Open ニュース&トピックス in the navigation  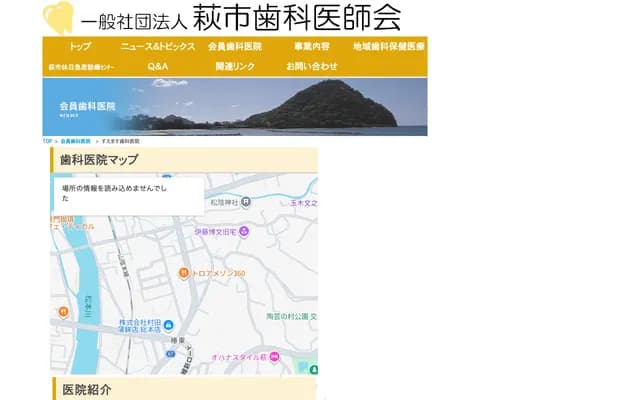(157, 47)
